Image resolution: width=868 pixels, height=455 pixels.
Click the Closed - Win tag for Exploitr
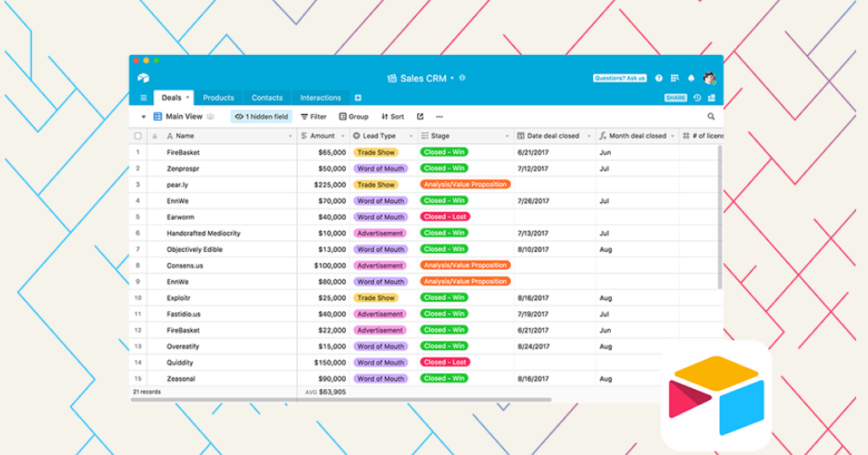pyautogui.click(x=444, y=298)
